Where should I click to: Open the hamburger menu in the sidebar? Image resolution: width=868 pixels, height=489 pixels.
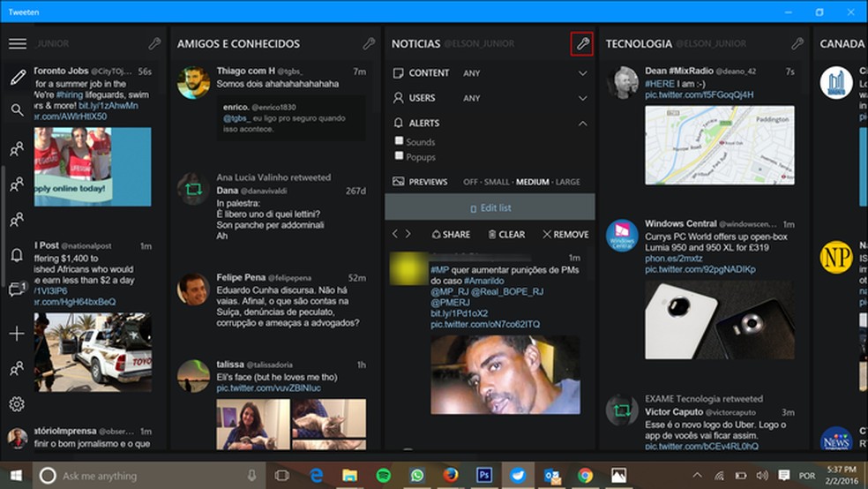tap(18, 44)
